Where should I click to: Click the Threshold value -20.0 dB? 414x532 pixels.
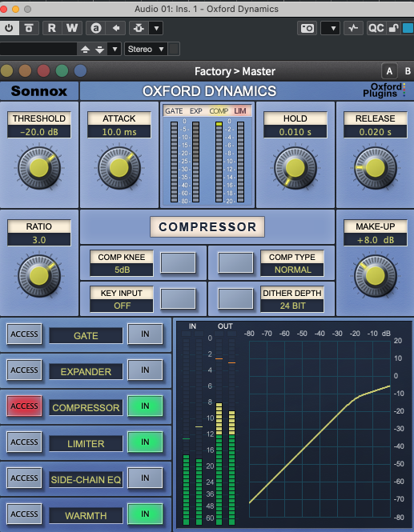point(39,132)
